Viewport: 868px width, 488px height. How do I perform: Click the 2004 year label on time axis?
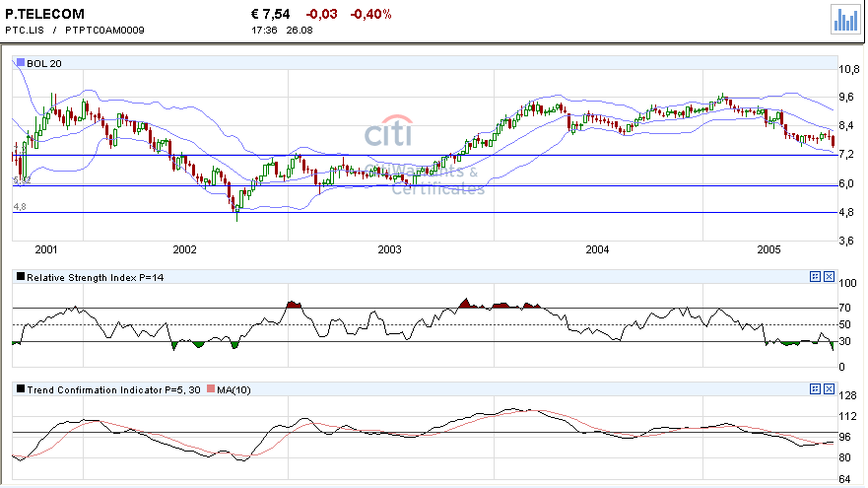coord(597,249)
